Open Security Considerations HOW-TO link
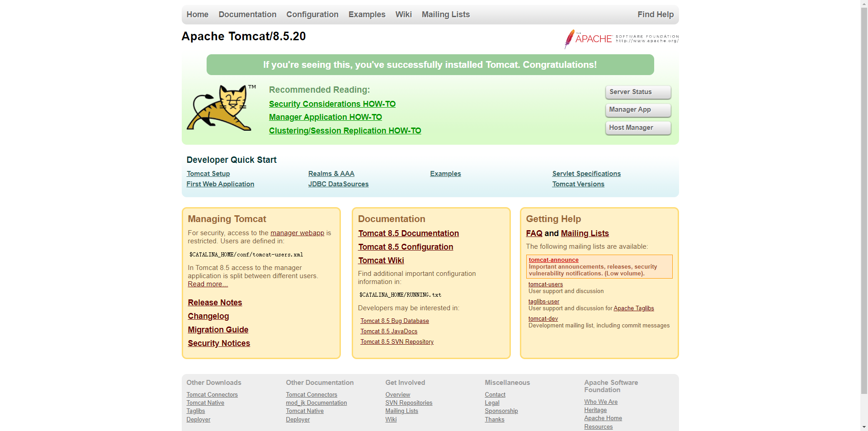Image resolution: width=868 pixels, height=431 pixels. pos(332,104)
